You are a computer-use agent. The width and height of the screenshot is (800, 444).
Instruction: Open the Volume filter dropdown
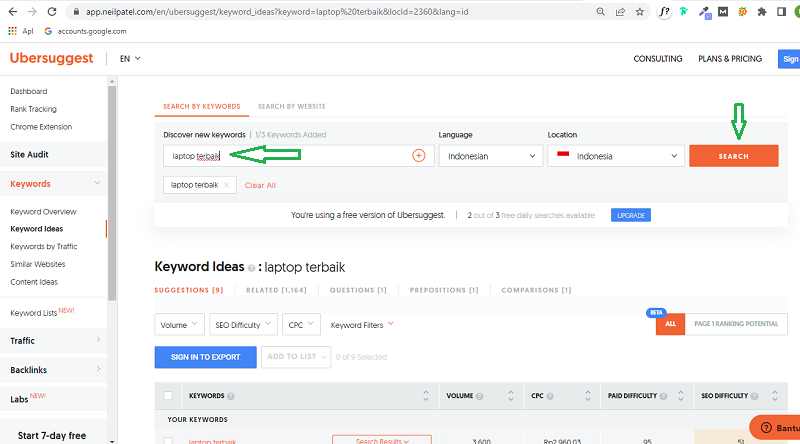click(x=180, y=325)
